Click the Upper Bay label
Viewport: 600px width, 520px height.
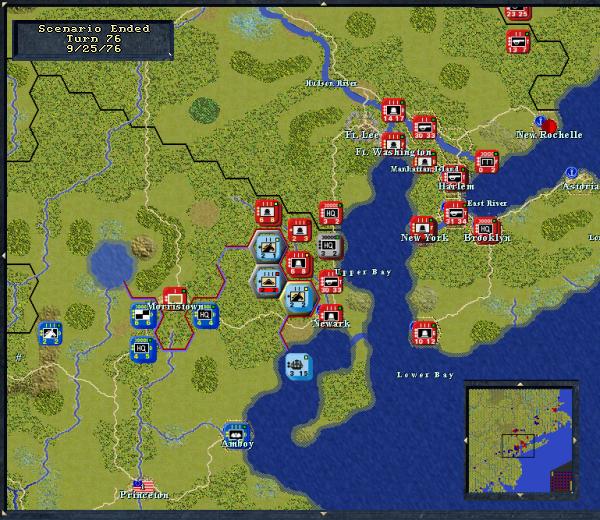pos(363,272)
